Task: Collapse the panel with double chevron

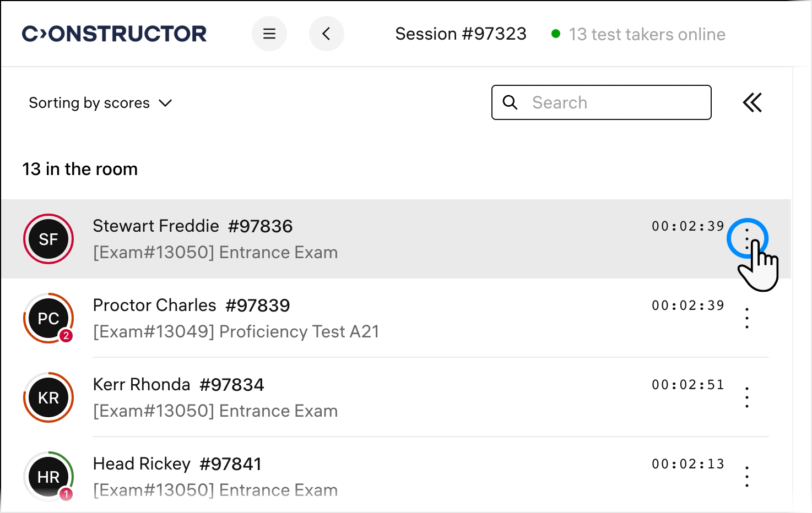Action: coord(752,103)
